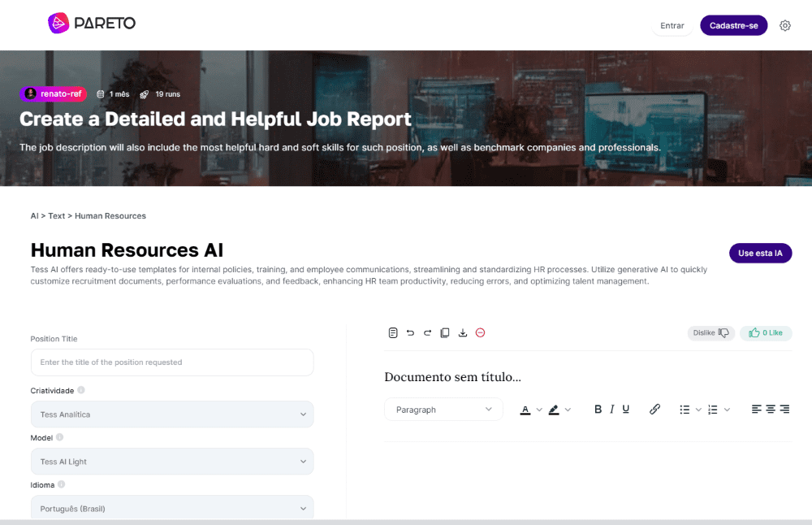Click the Pareto logo
Viewport: 812px width, 525px height.
click(92, 24)
